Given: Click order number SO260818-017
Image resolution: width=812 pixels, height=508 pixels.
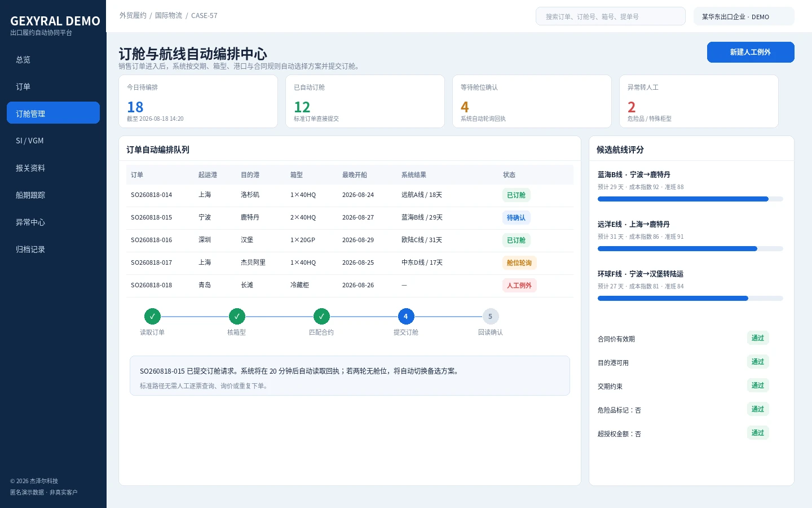Looking at the screenshot, I should [x=152, y=263].
